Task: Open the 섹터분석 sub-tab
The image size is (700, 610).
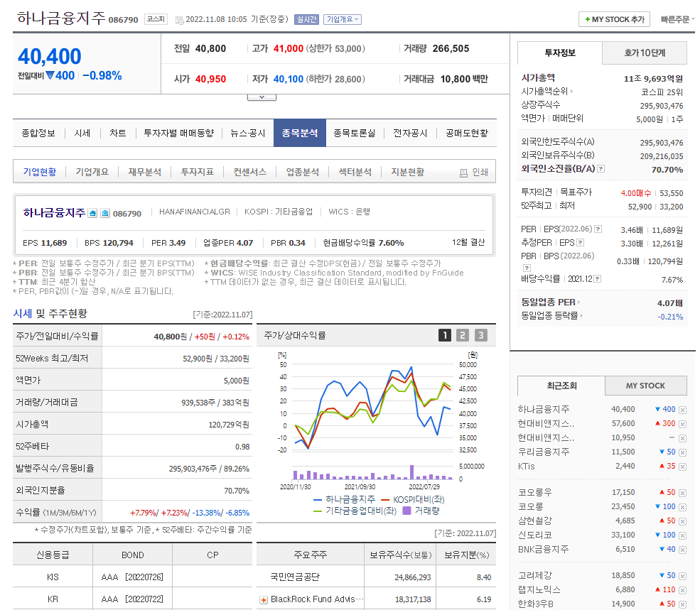Action: 355,172
